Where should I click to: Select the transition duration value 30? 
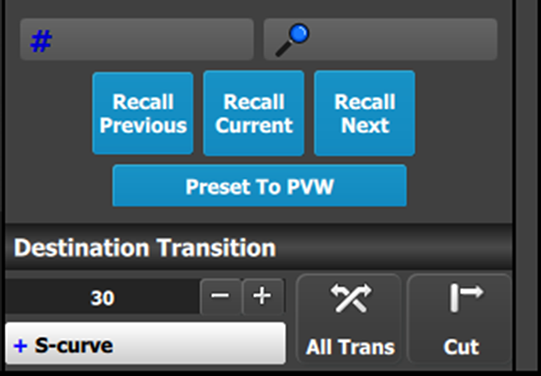point(102,298)
